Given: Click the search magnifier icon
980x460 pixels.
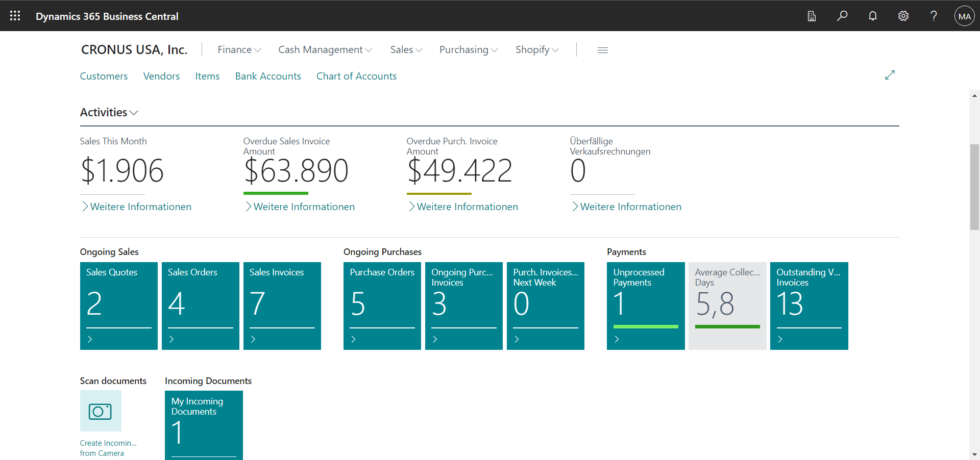Looking at the screenshot, I should coord(842,16).
